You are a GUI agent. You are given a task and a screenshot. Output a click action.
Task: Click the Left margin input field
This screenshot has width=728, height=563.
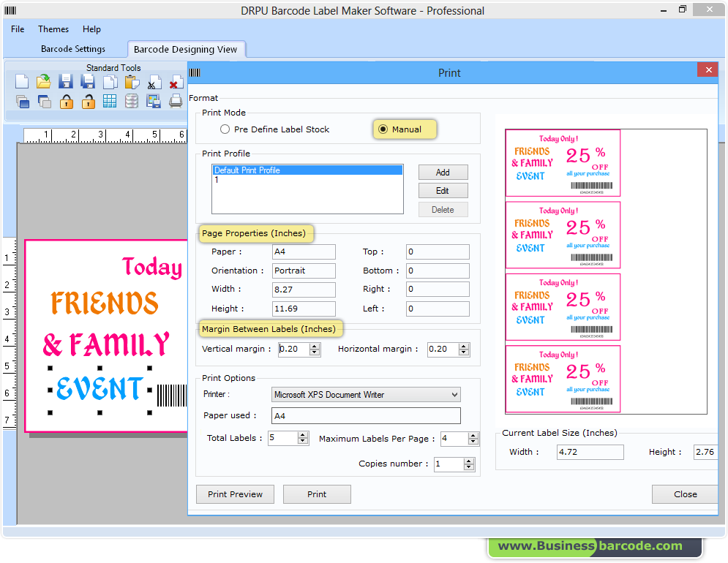click(x=438, y=309)
